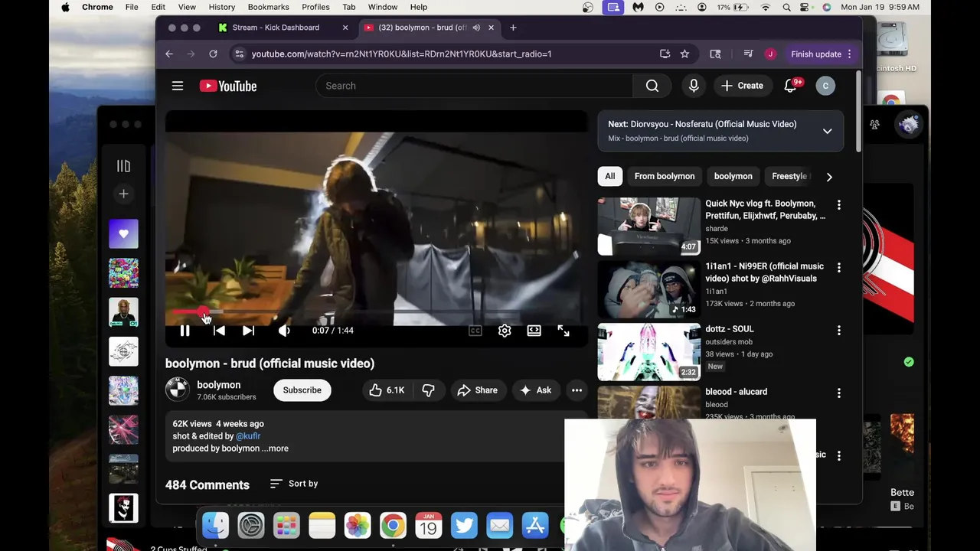Viewport: 980px width, 551px height.
Task: Open Finder from the Dock
Action: [x=215, y=526]
